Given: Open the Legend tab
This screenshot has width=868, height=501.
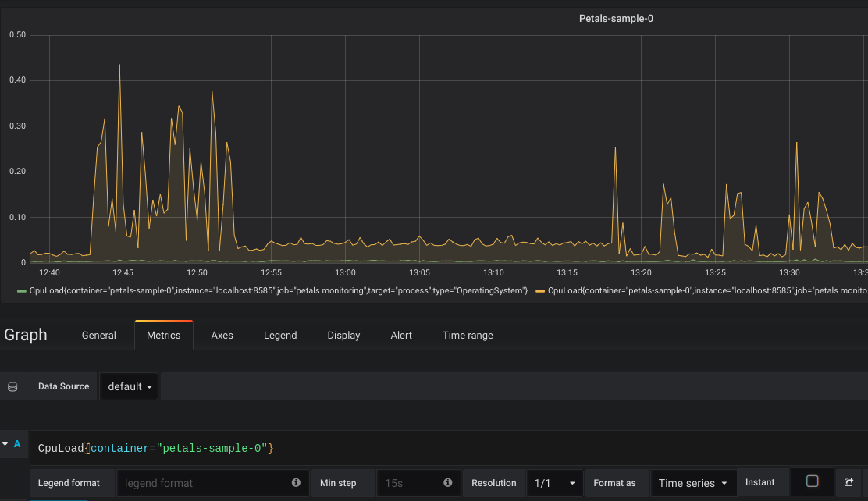Looking at the screenshot, I should point(280,336).
